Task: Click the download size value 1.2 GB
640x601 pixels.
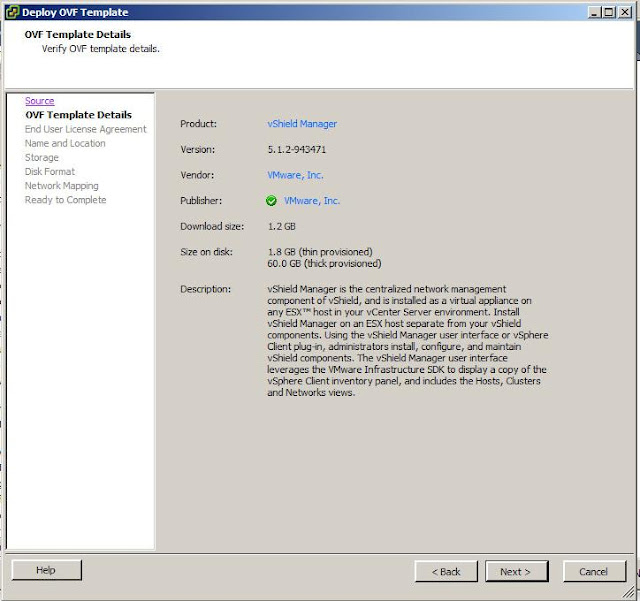Action: pos(282,227)
